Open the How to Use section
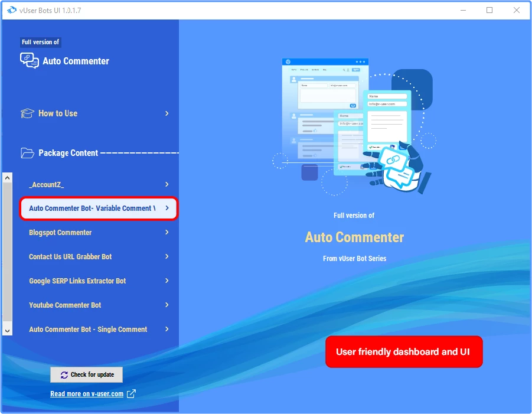532x414 pixels. [95, 113]
